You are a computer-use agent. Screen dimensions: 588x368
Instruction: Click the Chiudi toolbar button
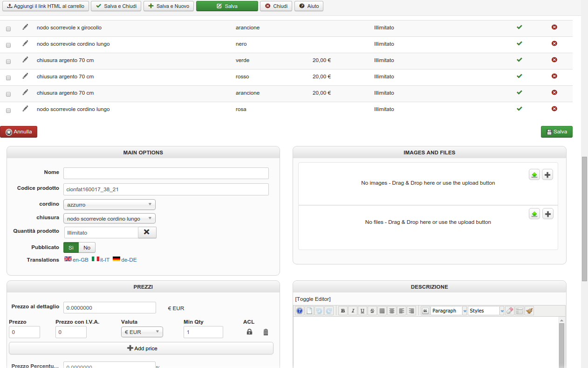276,6
